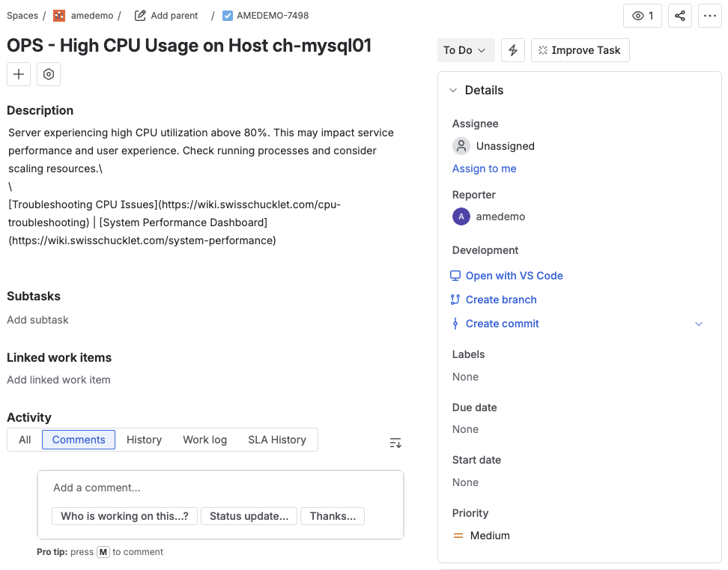The image size is (728, 570).
Task: Click the Create branch icon
Action: (455, 300)
